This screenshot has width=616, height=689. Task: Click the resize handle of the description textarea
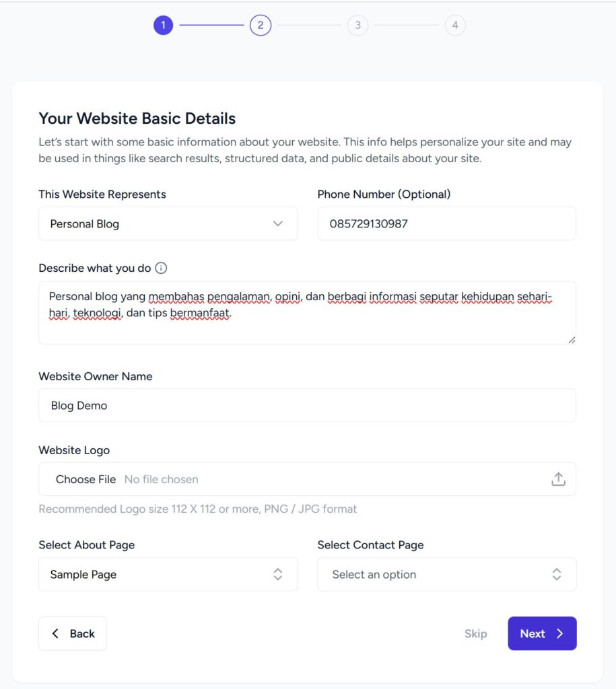click(572, 342)
